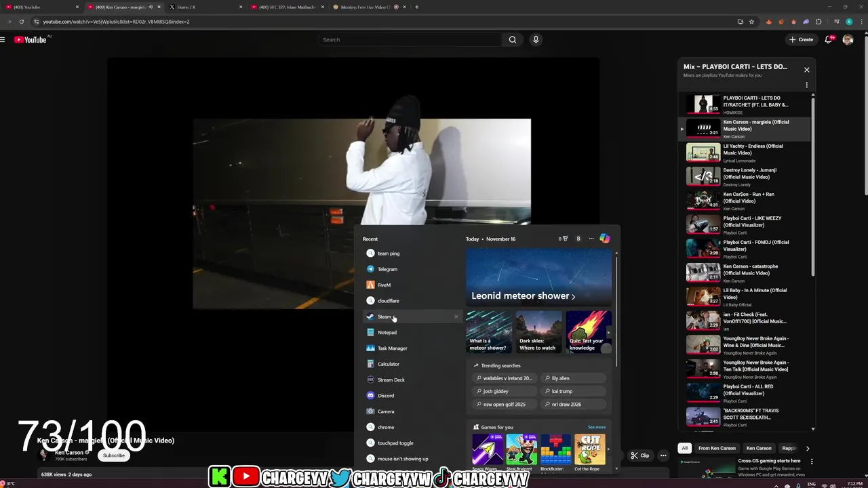The width and height of the screenshot is (868, 488).
Task: Open more actions ellipsis beside Clip
Action: pyautogui.click(x=663, y=455)
